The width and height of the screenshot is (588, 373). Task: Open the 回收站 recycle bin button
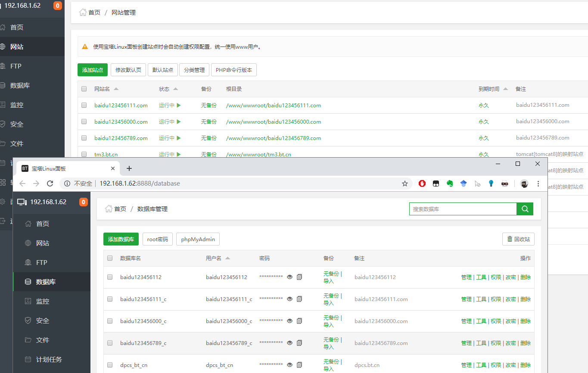tap(518, 239)
